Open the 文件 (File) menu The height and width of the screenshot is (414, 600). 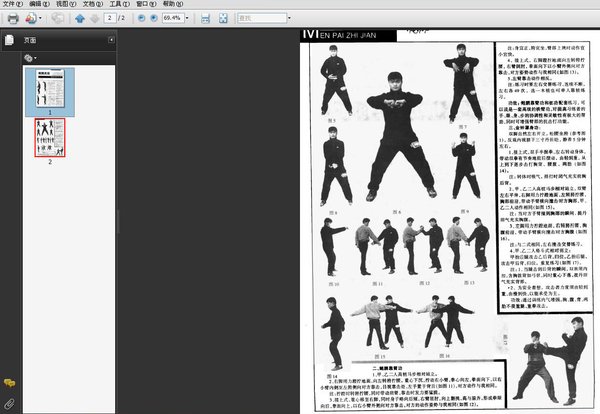[x=12, y=5]
